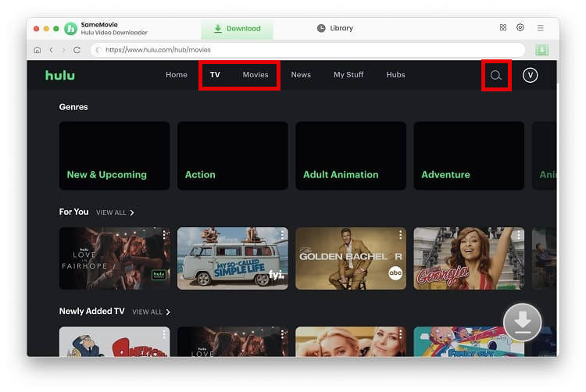Select the Adult Animation genre tile
Screen dimensions: 586x392
pos(351,155)
